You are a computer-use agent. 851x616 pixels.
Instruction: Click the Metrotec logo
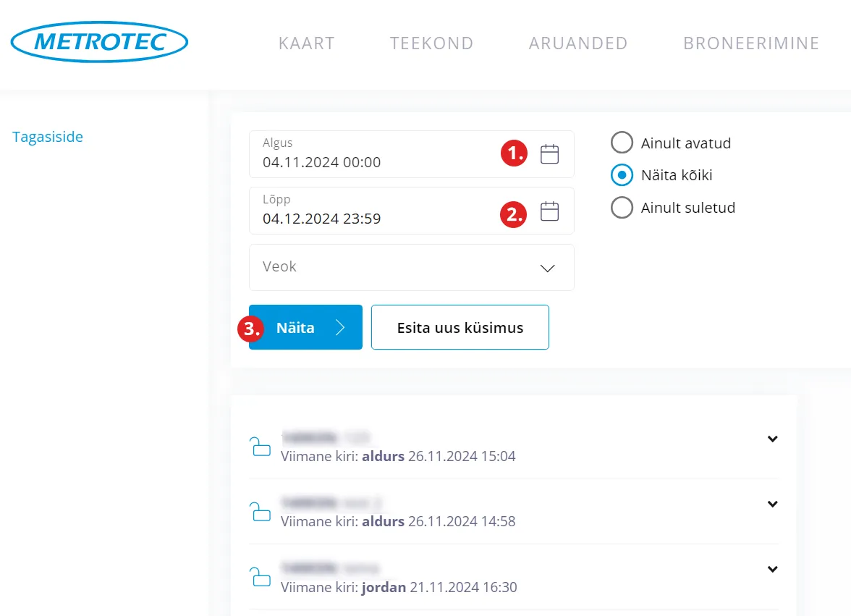click(100, 43)
